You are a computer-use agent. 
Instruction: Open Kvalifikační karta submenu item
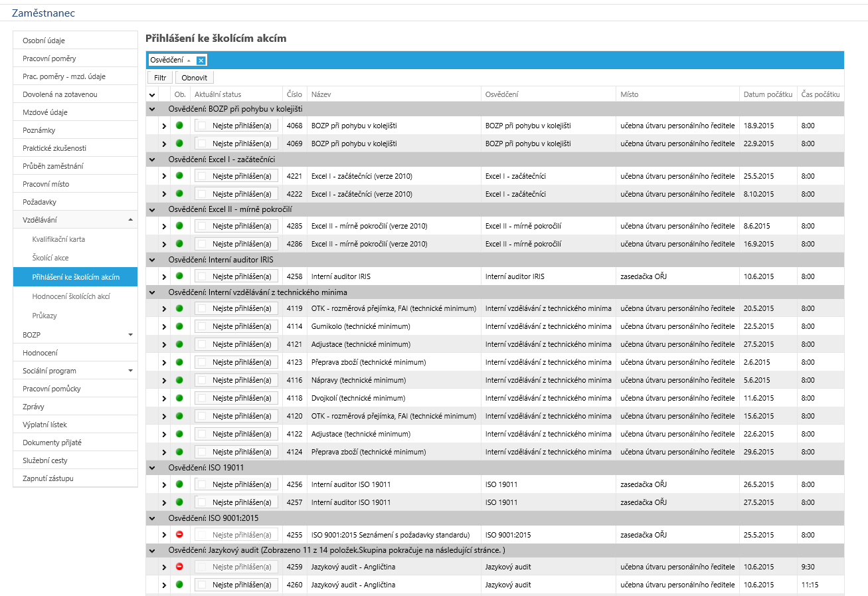coord(75,239)
